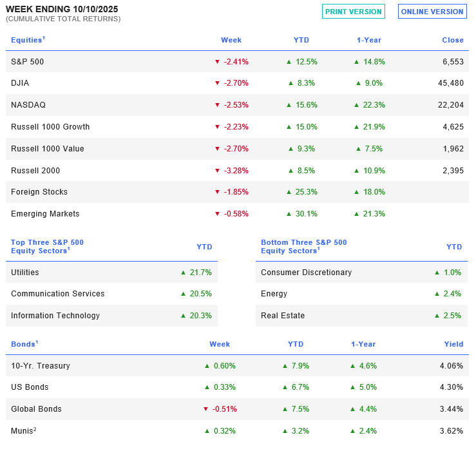Select the NASDAQ row label
This screenshot has width=476, height=451.
(28, 105)
